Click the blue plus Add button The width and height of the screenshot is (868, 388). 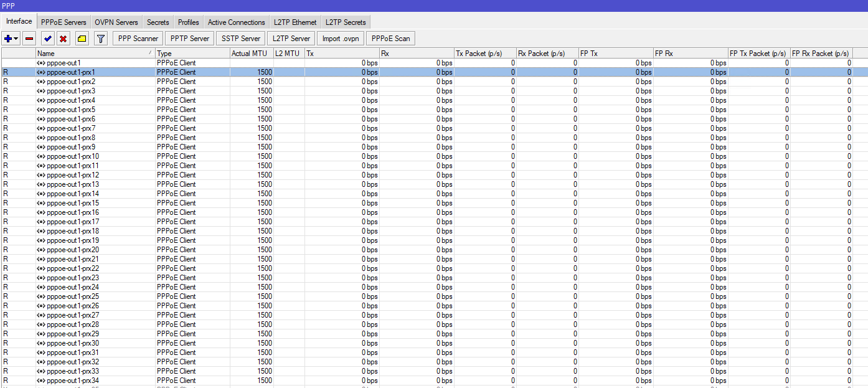click(x=9, y=39)
